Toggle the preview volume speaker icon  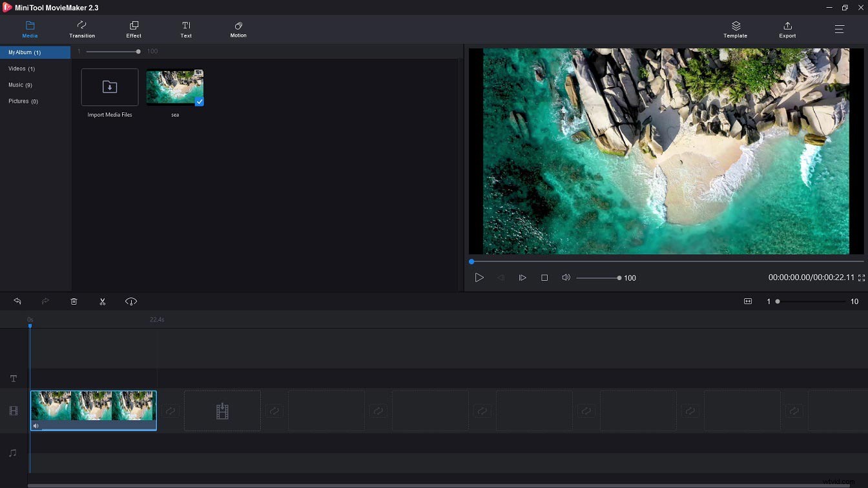[566, 278]
